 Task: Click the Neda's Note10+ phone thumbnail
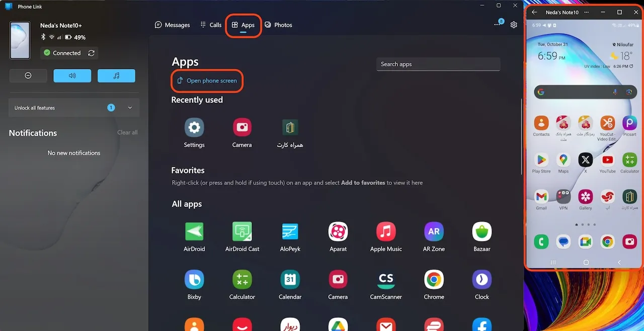pyautogui.click(x=20, y=40)
